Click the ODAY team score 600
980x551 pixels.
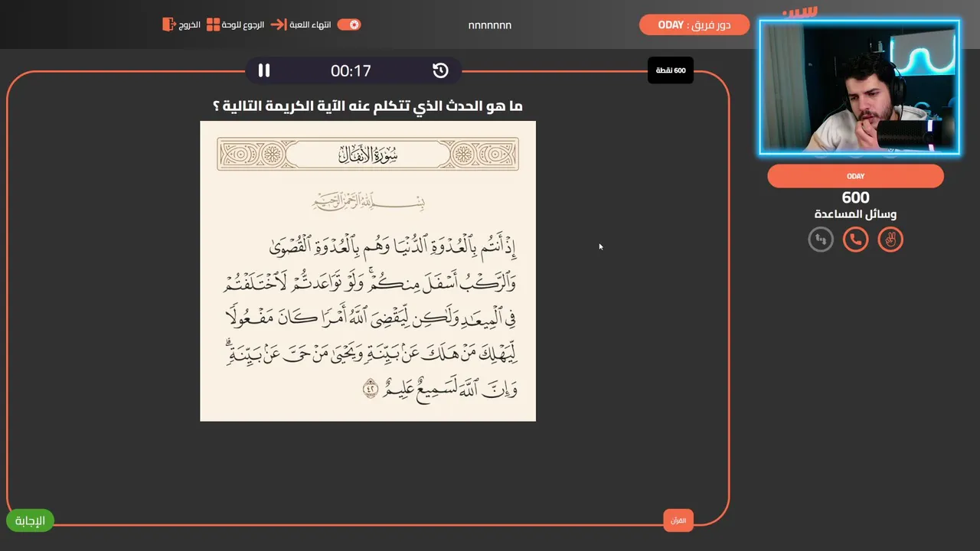pyautogui.click(x=855, y=197)
